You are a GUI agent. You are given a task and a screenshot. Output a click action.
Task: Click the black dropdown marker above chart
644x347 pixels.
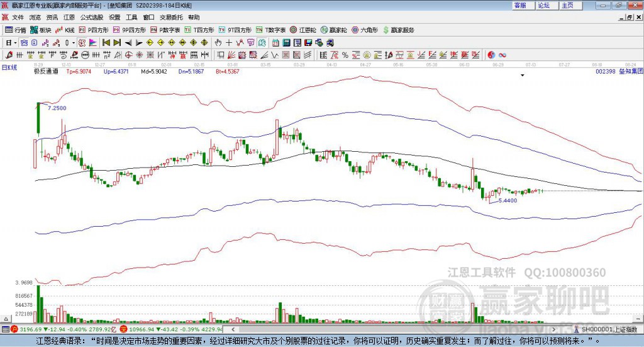tap(523, 75)
